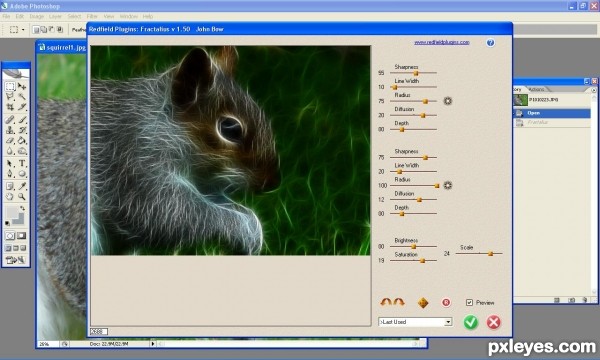This screenshot has height=360, width=600.
Task: Click the Scale slider handle
Action: point(491,254)
